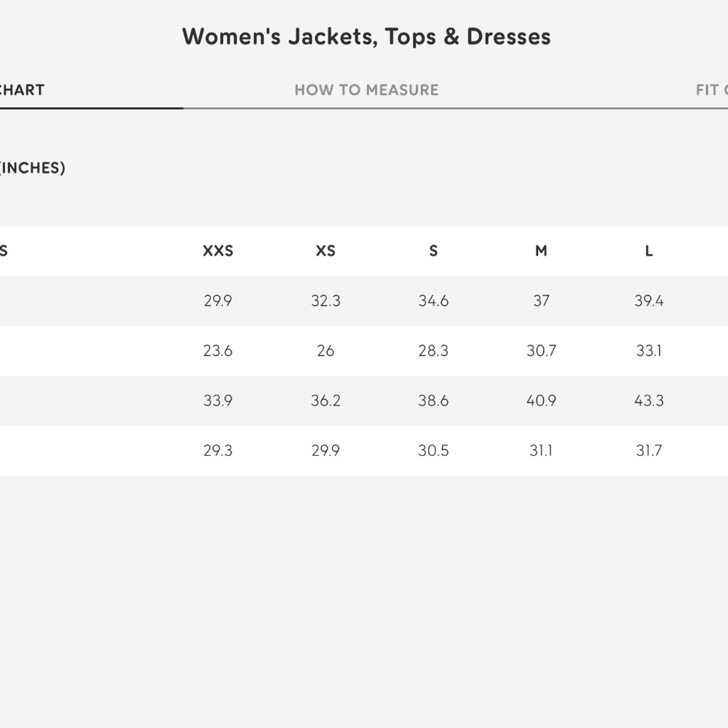Select the 37 value under M
Image resolution: width=728 pixels, height=728 pixels.
(541, 301)
